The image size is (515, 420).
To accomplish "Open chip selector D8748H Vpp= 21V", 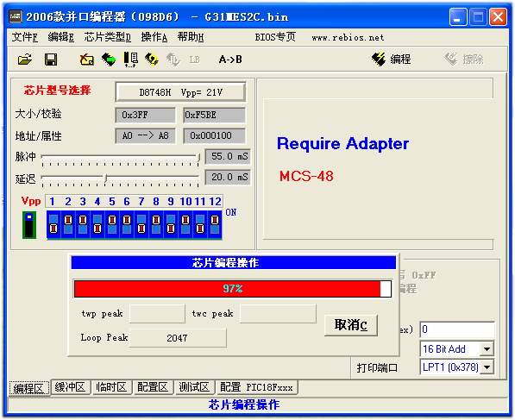I will coord(180,92).
